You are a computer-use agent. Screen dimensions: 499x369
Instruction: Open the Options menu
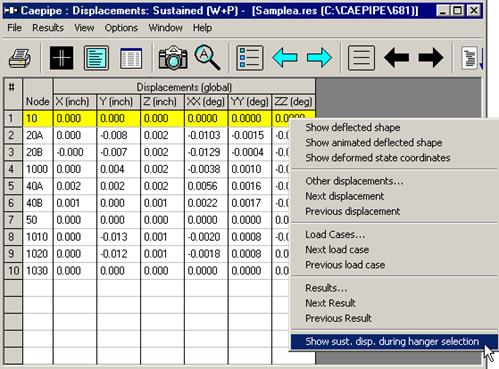(x=121, y=28)
